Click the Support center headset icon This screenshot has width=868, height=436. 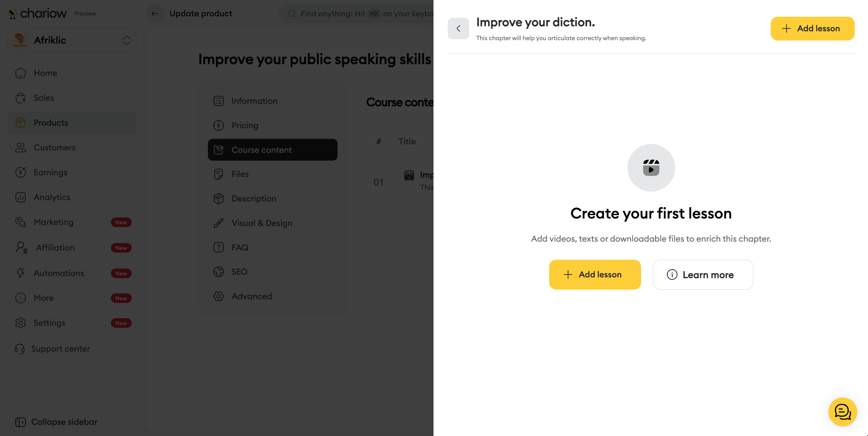20,349
